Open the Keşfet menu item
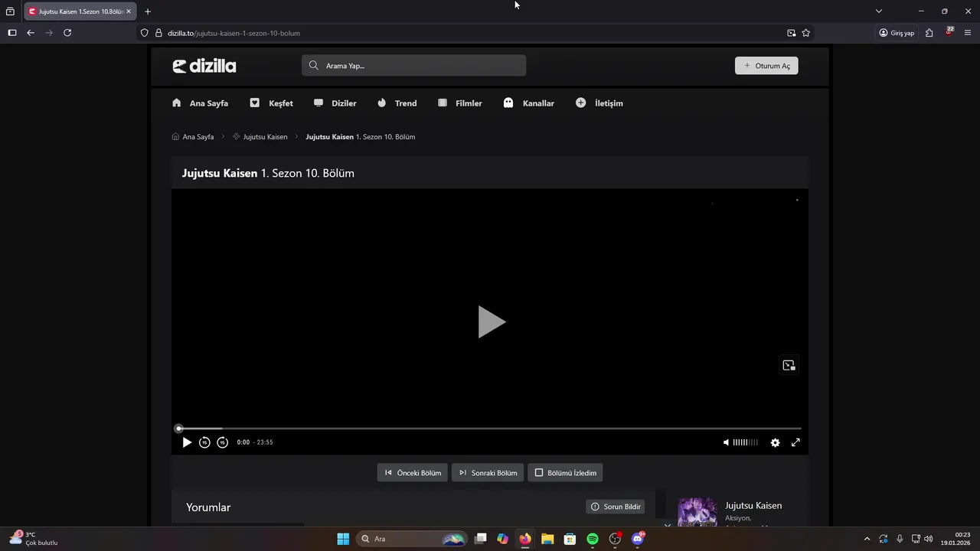Image resolution: width=980 pixels, height=551 pixels. [271, 103]
